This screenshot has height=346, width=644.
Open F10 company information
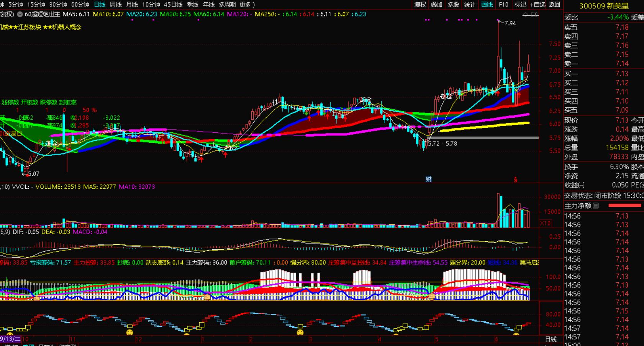pos(503,5)
